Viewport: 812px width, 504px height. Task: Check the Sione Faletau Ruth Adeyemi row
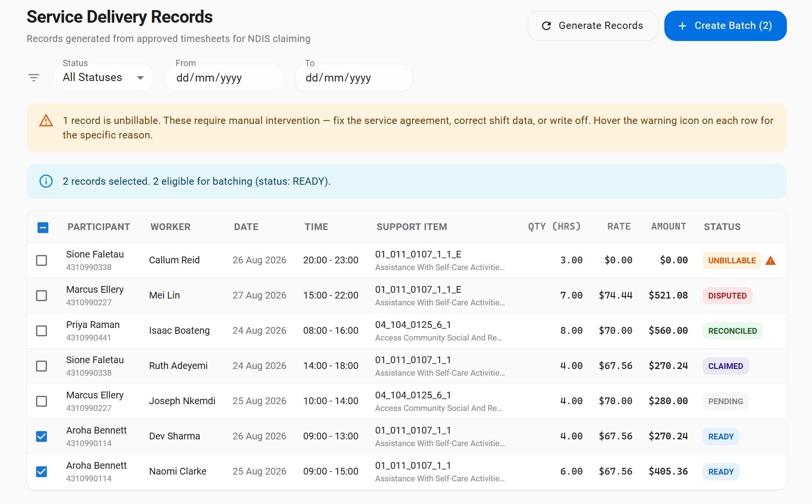point(41,366)
